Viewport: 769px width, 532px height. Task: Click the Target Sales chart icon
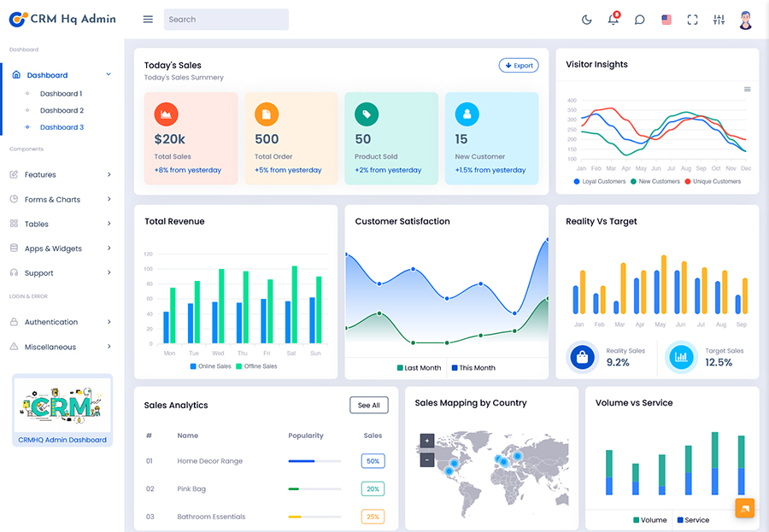coord(681,357)
